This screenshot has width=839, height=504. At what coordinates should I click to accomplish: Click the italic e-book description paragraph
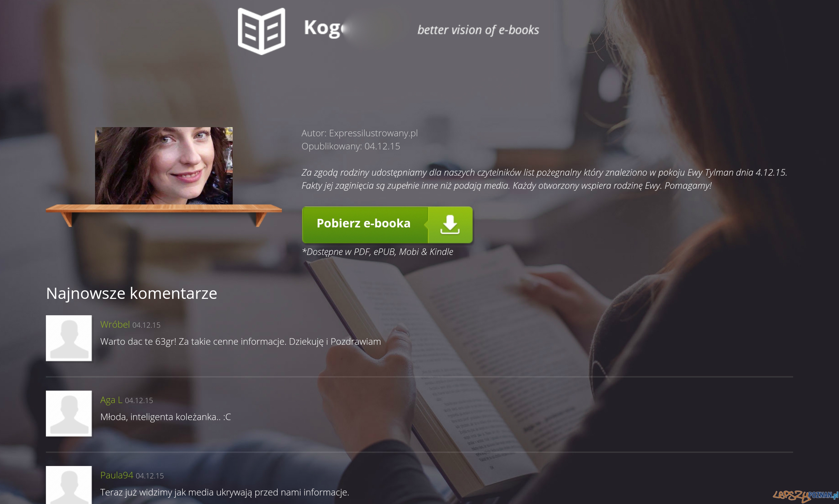[544, 179]
